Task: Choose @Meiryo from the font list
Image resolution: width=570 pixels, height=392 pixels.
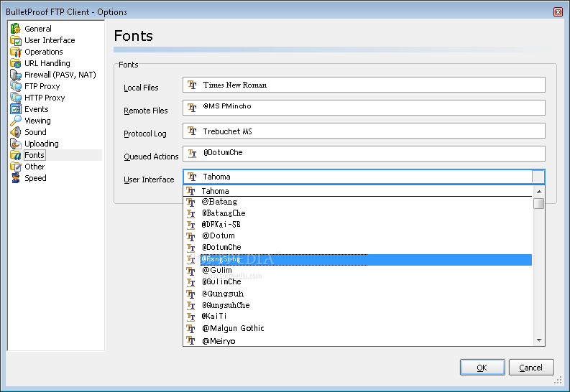Action: point(358,340)
